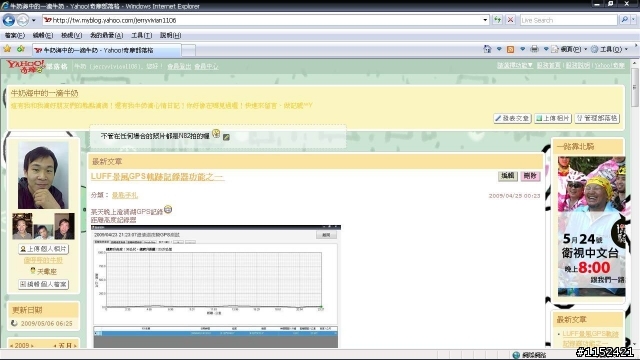
Task: Click the page vertical scrollbar thumb
Action: tap(635, 87)
